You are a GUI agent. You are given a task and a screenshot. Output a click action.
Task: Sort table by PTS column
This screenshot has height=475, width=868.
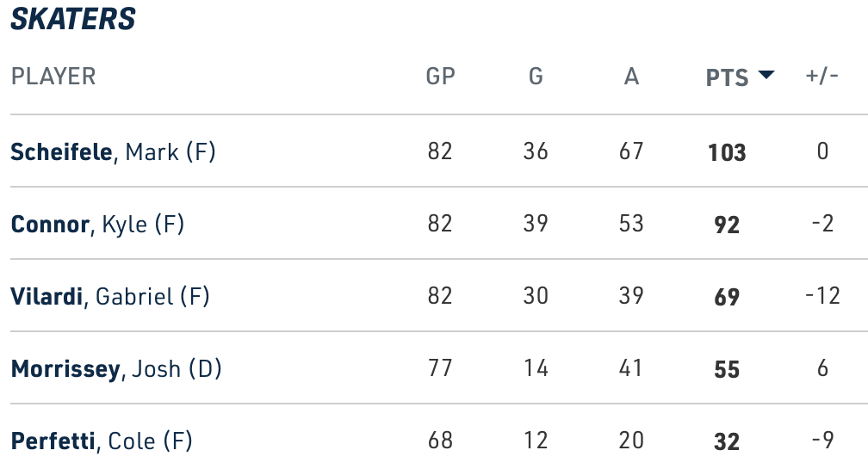728,77
